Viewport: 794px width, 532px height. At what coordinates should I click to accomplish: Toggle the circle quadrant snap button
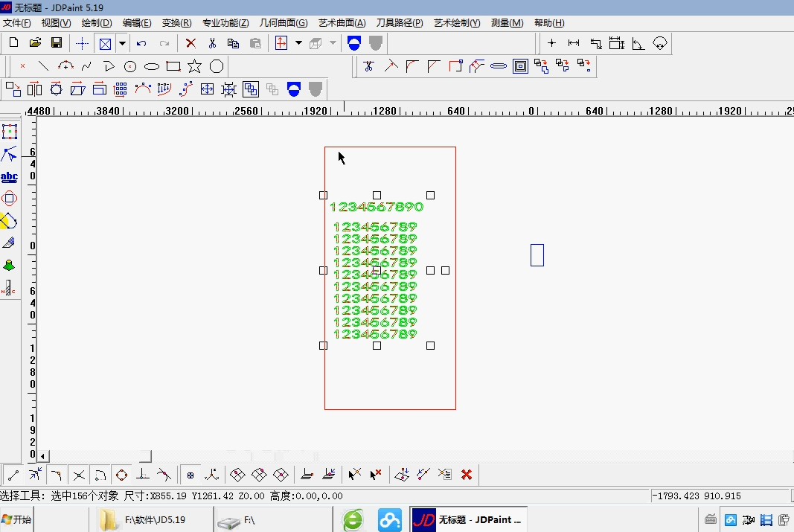pyautogui.click(x=121, y=475)
